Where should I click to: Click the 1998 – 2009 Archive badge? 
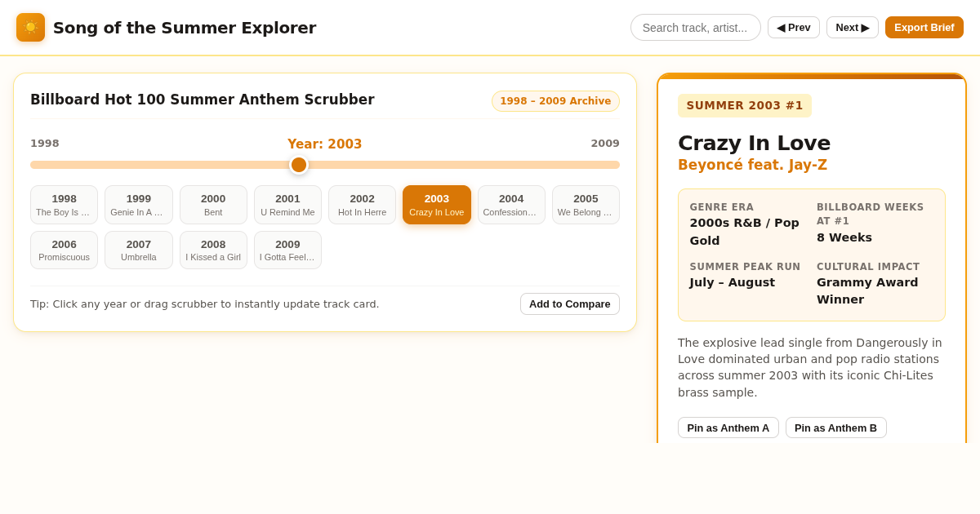(x=555, y=101)
